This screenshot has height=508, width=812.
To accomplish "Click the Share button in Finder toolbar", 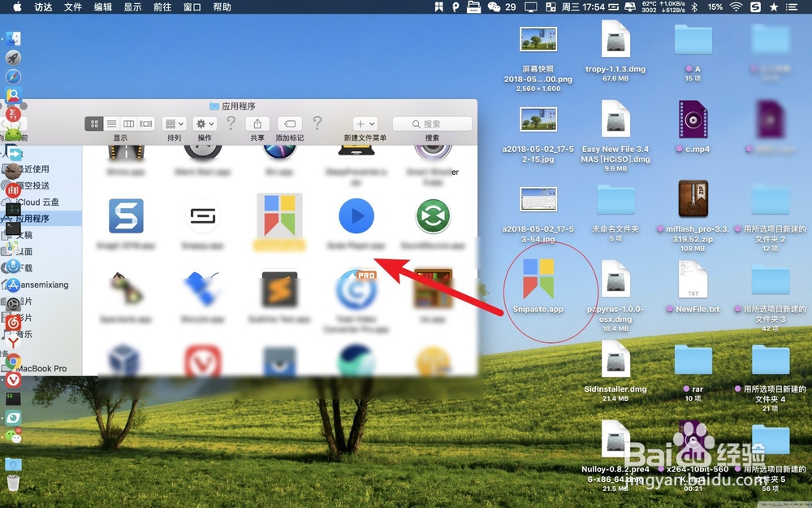I will pyautogui.click(x=257, y=124).
